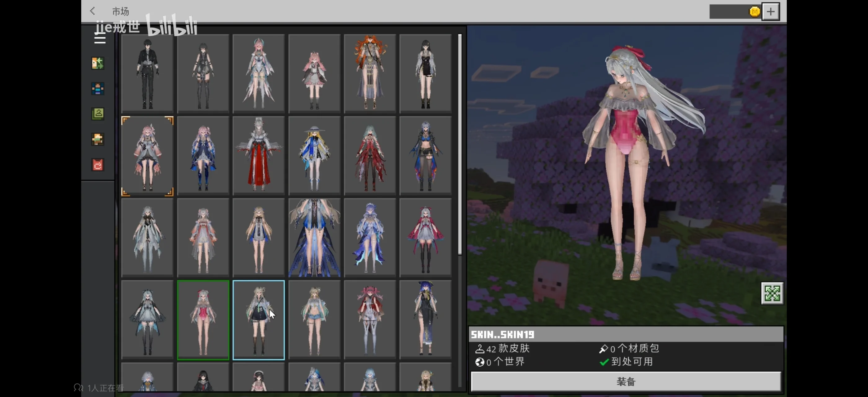868x397 pixels.
Task: Equip the skin with the 装备 button
Action: (x=626, y=381)
